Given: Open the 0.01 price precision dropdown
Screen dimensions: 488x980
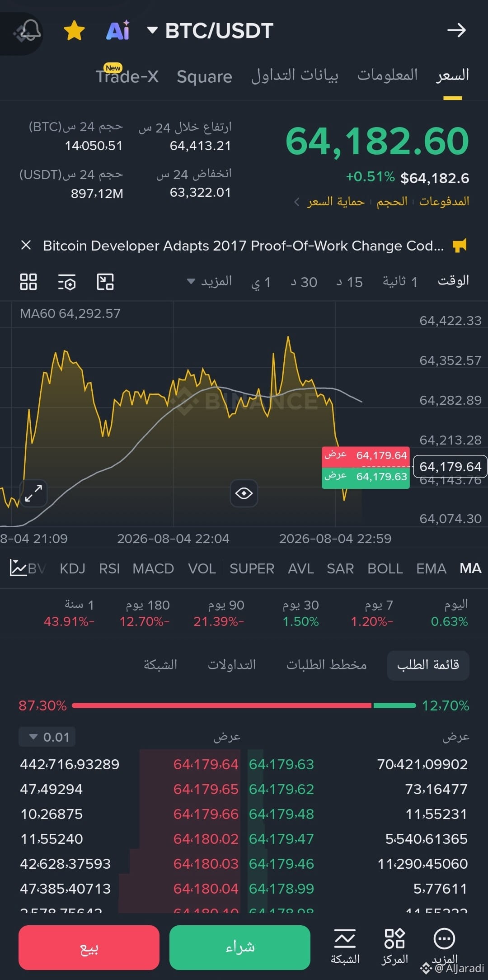Looking at the screenshot, I should tap(47, 737).
